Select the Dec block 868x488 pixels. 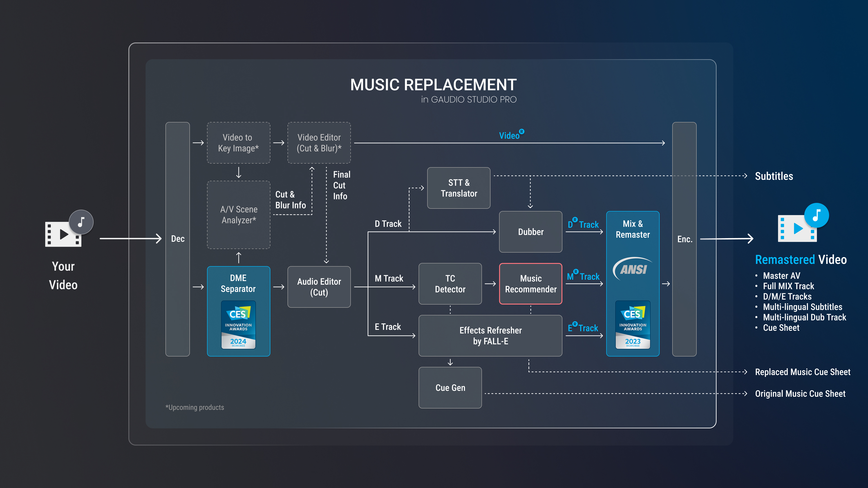[x=178, y=239]
